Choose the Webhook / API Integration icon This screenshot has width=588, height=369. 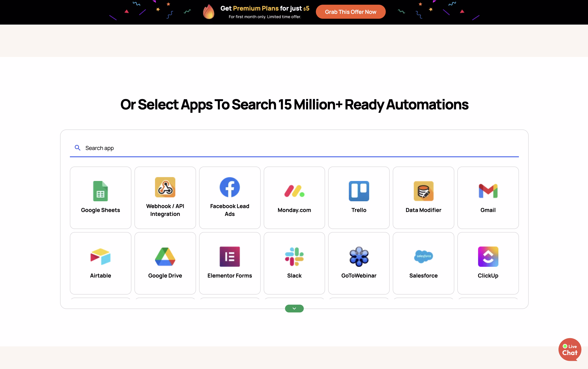point(165,187)
